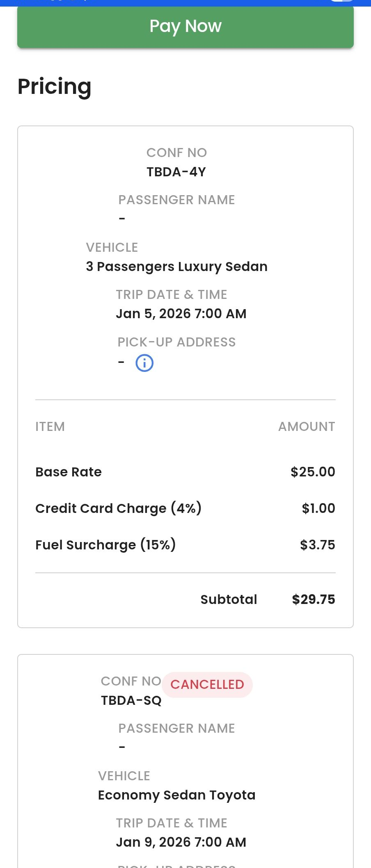Select confirmation number TBDA-4Y

(176, 172)
